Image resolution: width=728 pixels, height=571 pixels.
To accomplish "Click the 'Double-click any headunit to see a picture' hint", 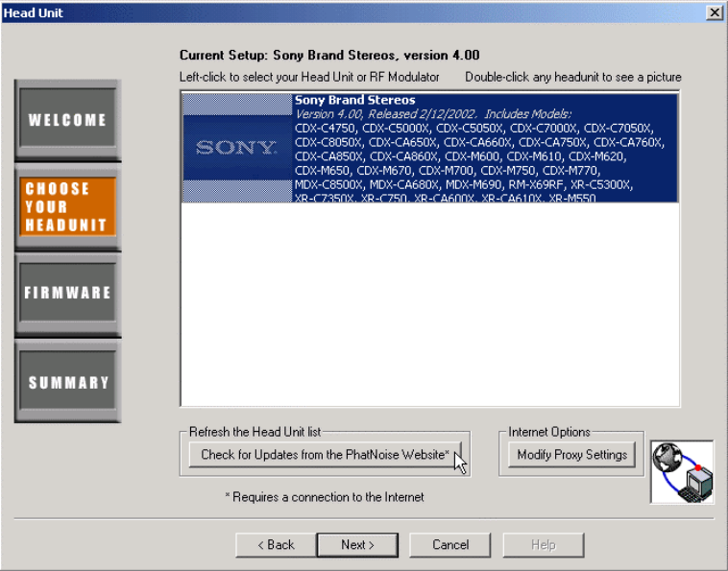I will coord(573,77).
